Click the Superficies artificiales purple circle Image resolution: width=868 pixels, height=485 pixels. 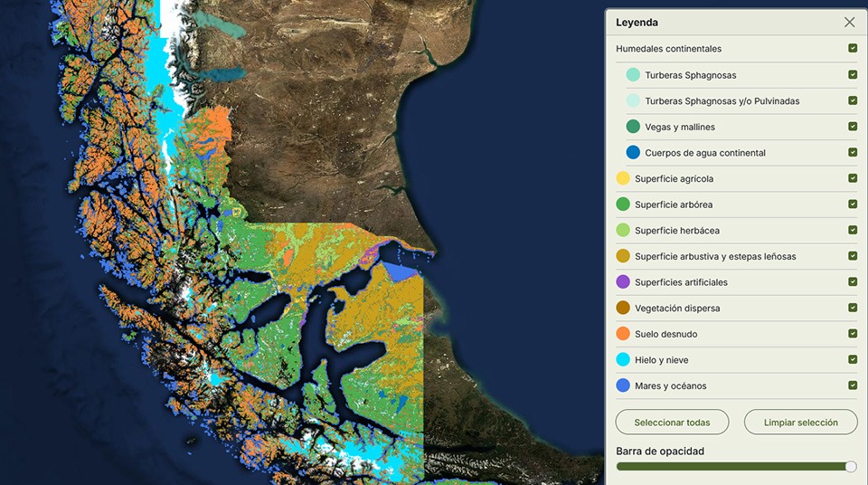623,282
